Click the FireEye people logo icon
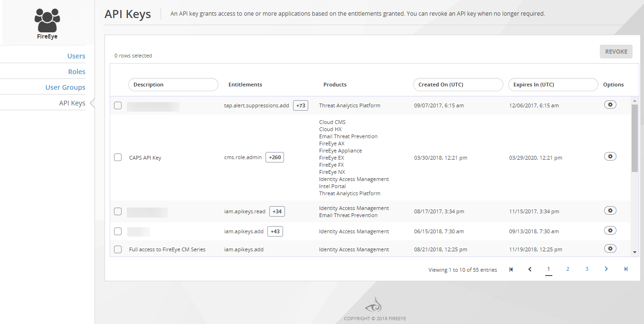The height and width of the screenshot is (324, 644). [47, 20]
